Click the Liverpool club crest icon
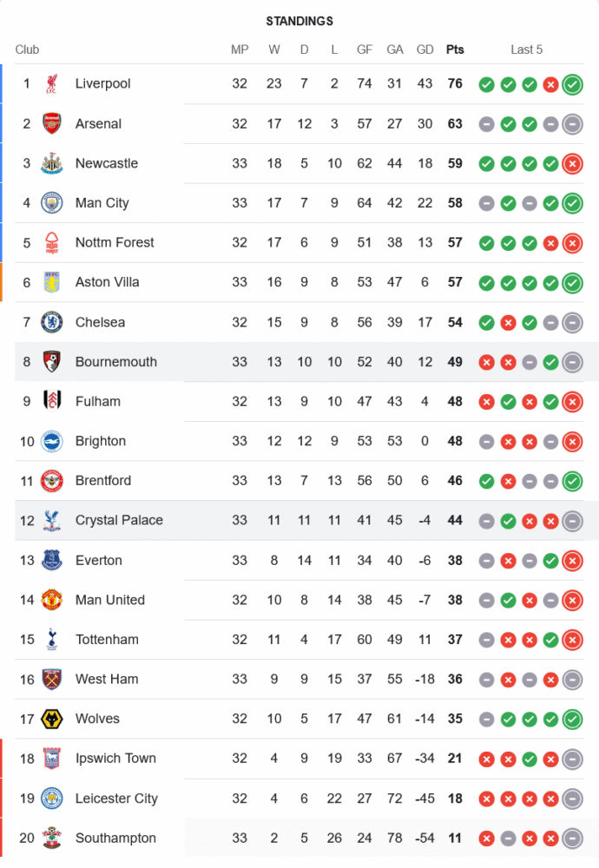 coord(52,84)
